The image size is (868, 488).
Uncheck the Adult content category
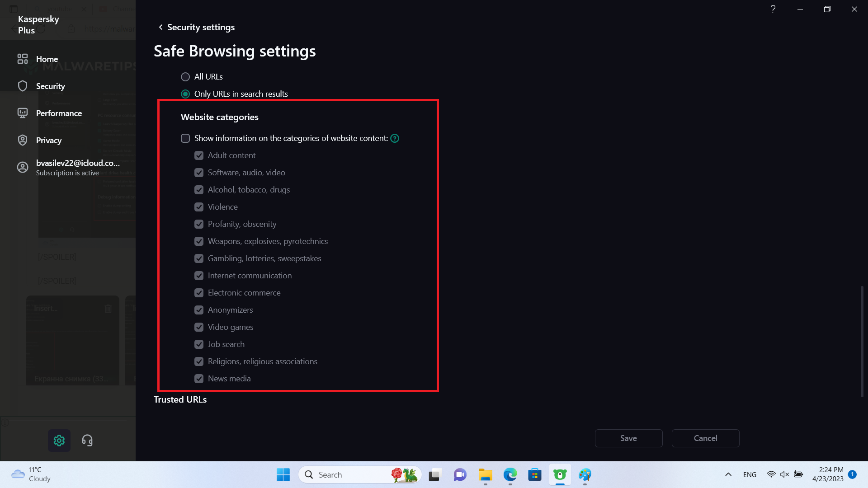[x=199, y=155]
